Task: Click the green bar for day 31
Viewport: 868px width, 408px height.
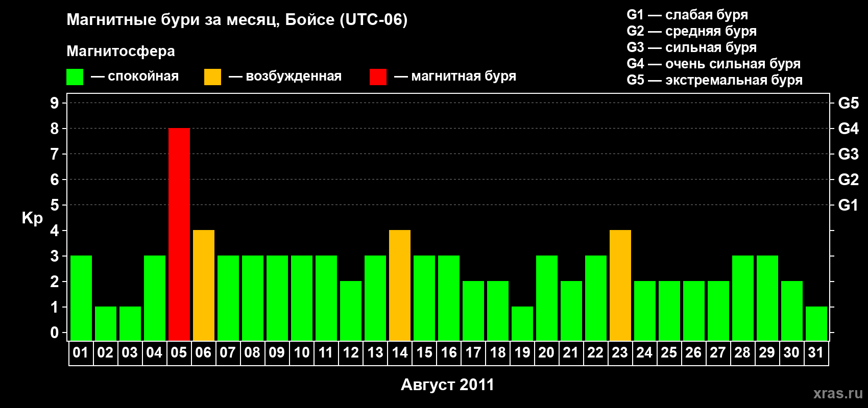Action: tap(816, 323)
